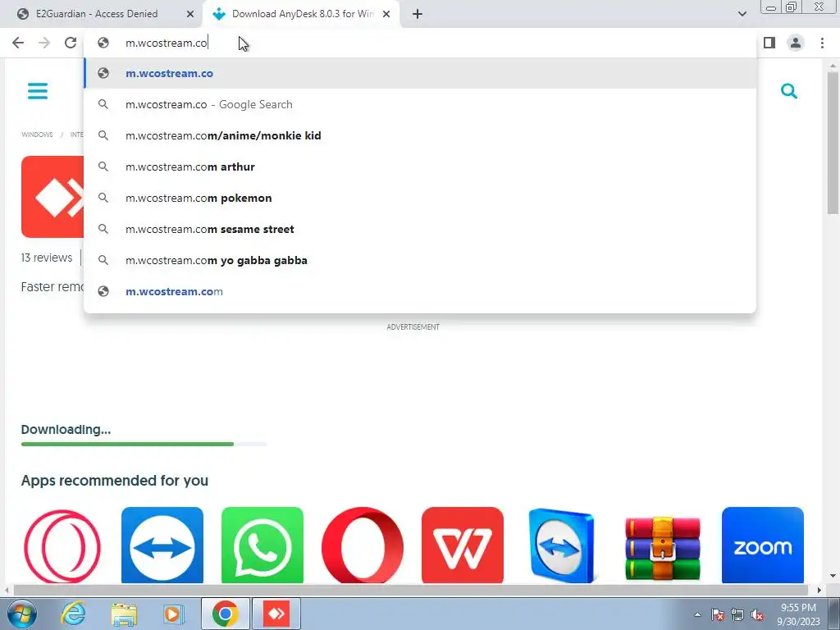Click the vertical page scrollbar
840x630 pixels.
click(833, 143)
